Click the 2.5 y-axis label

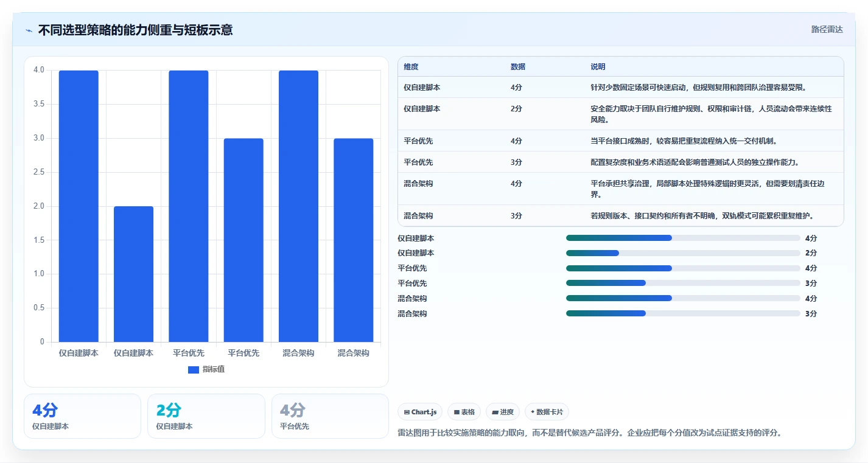pos(39,172)
